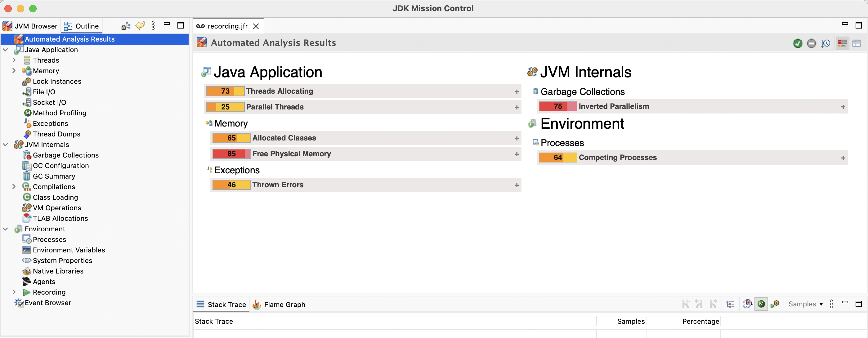Collapse the JVM Internals tree node
Image resolution: width=868 pixels, height=338 pixels.
click(x=5, y=145)
